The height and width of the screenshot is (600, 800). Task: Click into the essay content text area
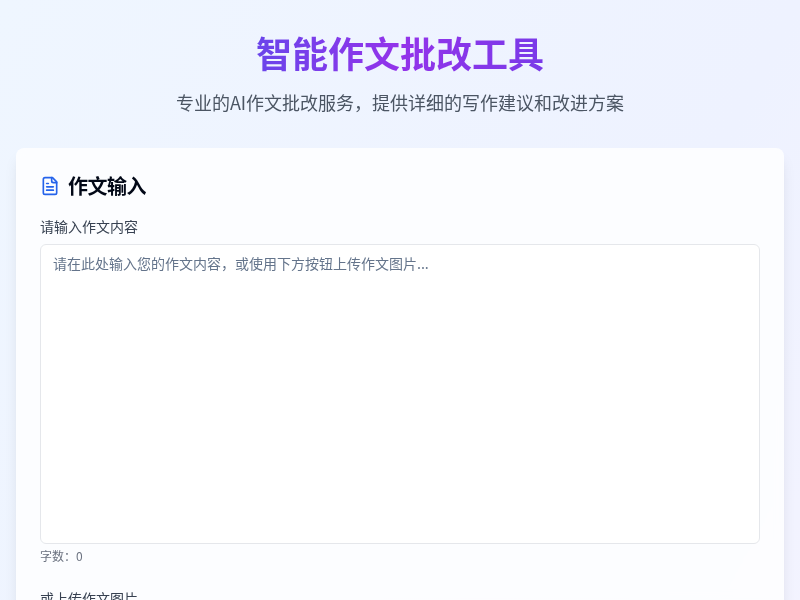(400, 394)
